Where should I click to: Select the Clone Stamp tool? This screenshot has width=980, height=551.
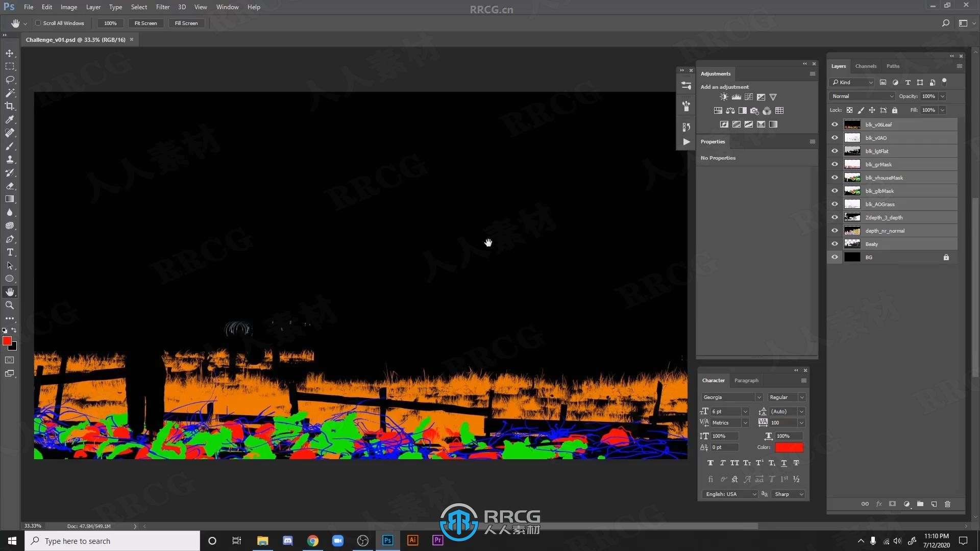click(x=10, y=160)
